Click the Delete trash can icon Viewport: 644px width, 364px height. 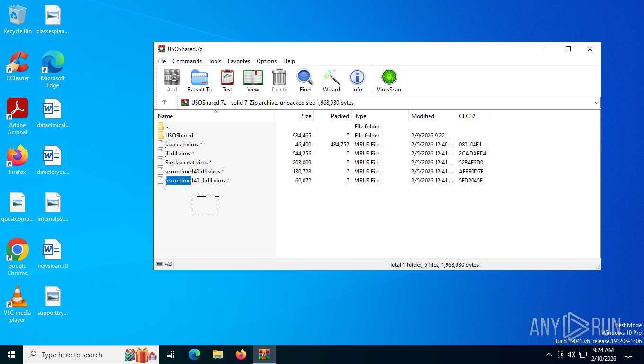(279, 81)
